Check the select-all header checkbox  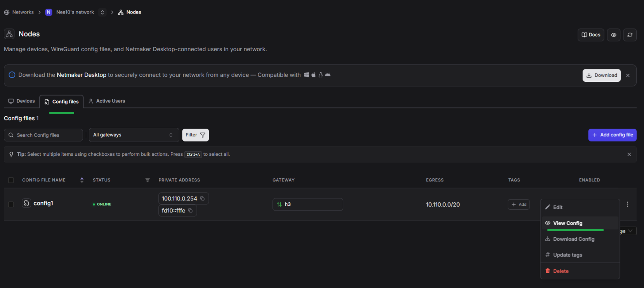[x=11, y=180]
